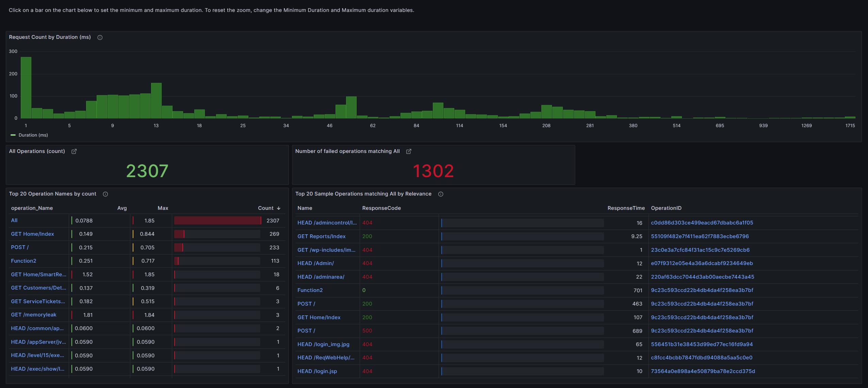Click the tall histogram bar at duration 13
Viewport: 868px width, 388px height.
coord(156,100)
